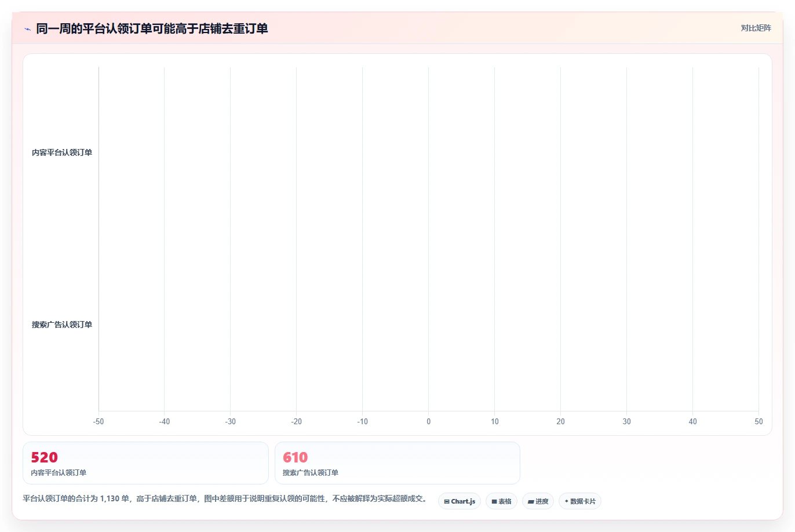Select the 进度 tag chip
This screenshot has width=795, height=532.
coord(538,501)
